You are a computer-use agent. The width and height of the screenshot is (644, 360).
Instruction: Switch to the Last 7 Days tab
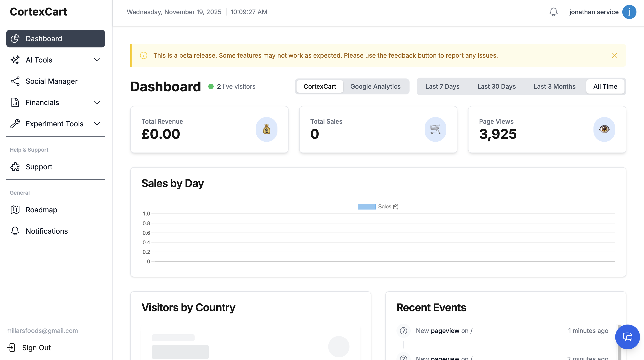click(x=442, y=86)
